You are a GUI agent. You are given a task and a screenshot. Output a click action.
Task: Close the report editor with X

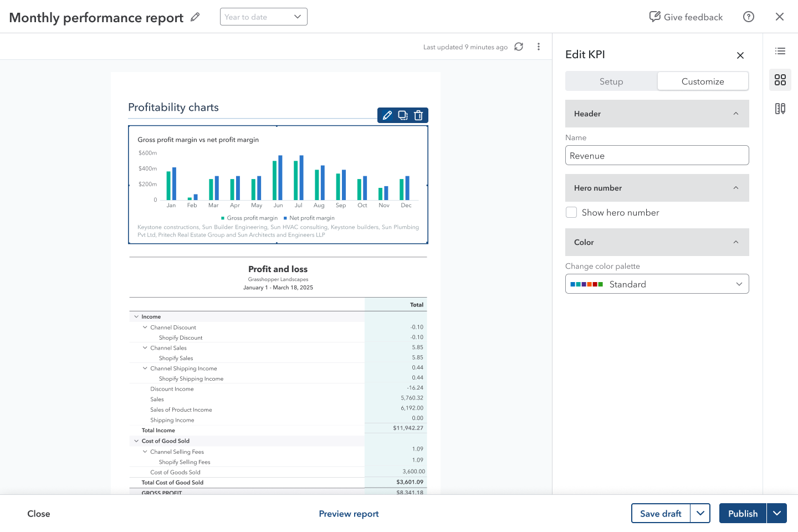[780, 17]
